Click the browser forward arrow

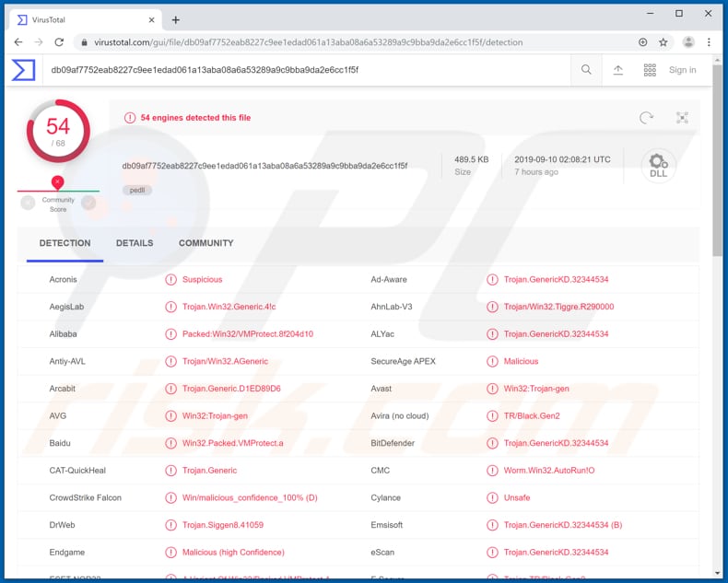[39, 42]
